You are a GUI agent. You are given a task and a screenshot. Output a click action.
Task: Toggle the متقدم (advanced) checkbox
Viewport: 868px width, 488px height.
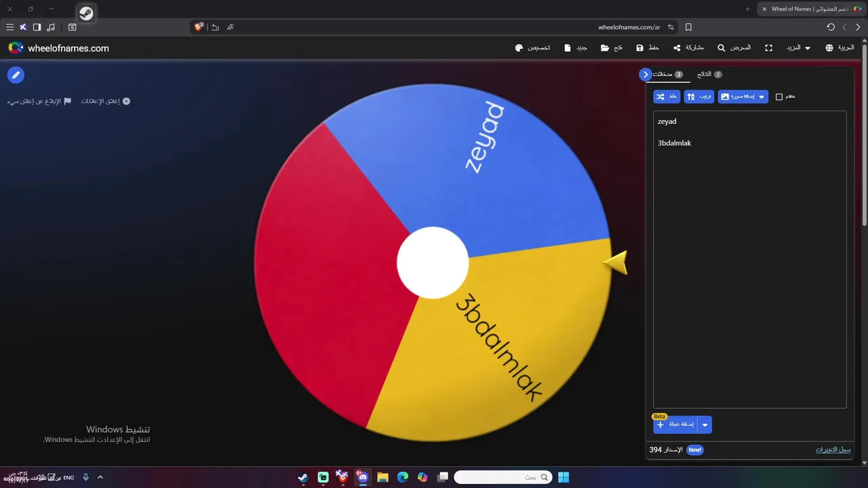point(779,97)
